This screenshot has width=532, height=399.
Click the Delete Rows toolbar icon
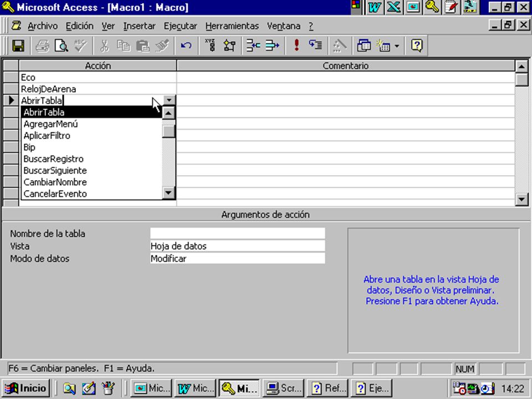click(x=272, y=45)
